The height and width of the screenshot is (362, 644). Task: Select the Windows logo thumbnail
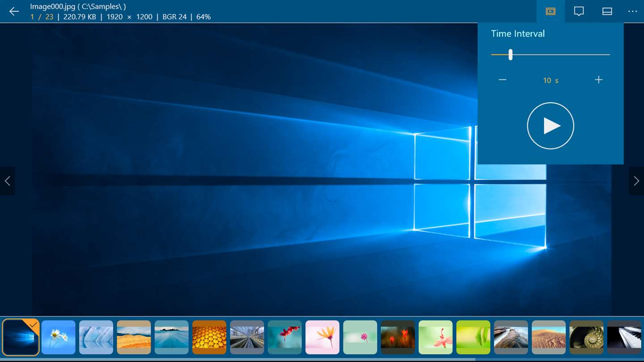(x=21, y=337)
